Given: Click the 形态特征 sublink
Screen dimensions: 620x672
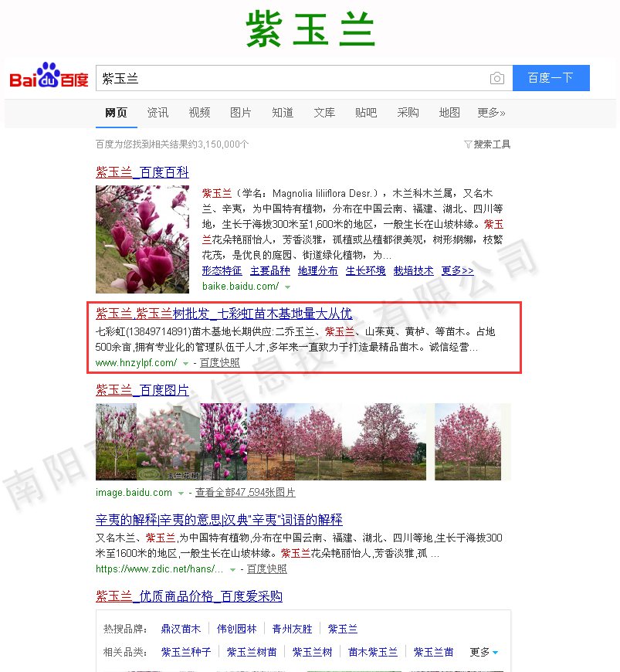Looking at the screenshot, I should pos(222,270).
